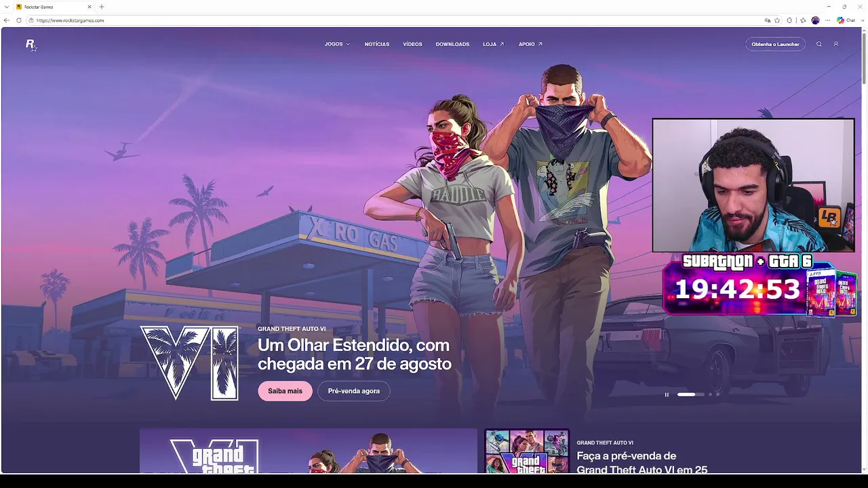The width and height of the screenshot is (868, 488).
Task: Click the 'Um Olhar Estendido' headline
Action: point(354,354)
